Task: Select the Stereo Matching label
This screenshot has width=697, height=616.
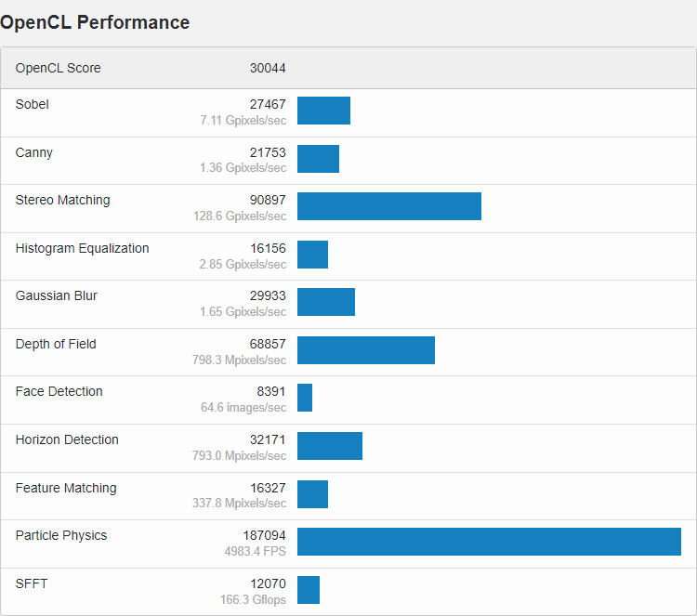Action: (x=62, y=200)
